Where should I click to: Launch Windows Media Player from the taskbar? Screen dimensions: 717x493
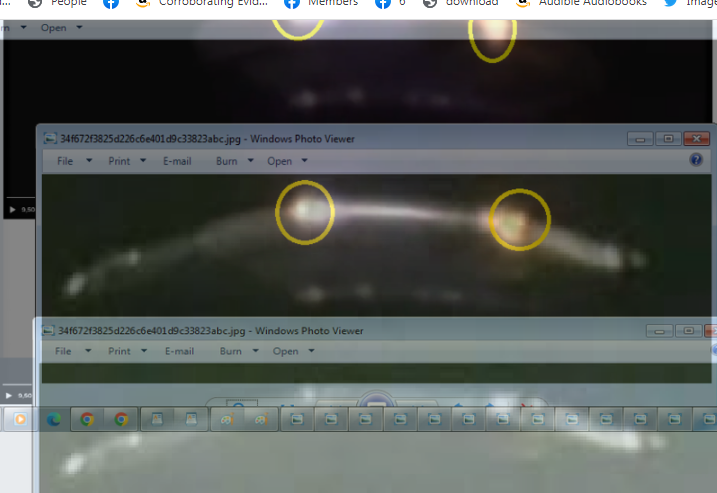coord(19,420)
